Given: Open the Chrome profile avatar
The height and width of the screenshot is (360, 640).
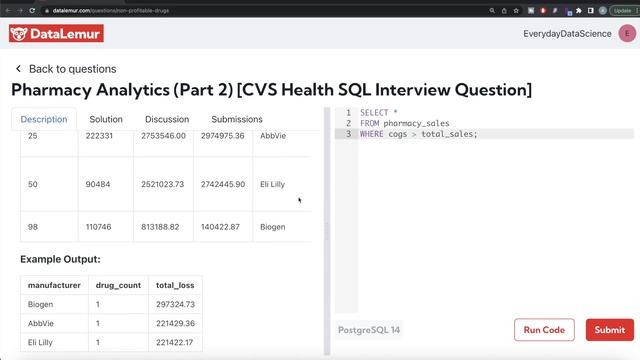Looking at the screenshot, I should click(x=602, y=11).
